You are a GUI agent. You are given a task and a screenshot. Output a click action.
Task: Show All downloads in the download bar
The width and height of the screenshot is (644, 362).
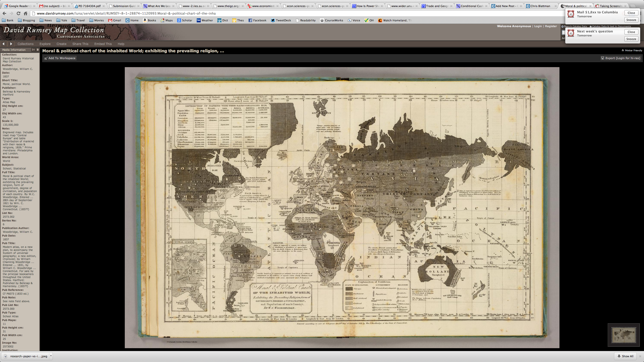625,356
